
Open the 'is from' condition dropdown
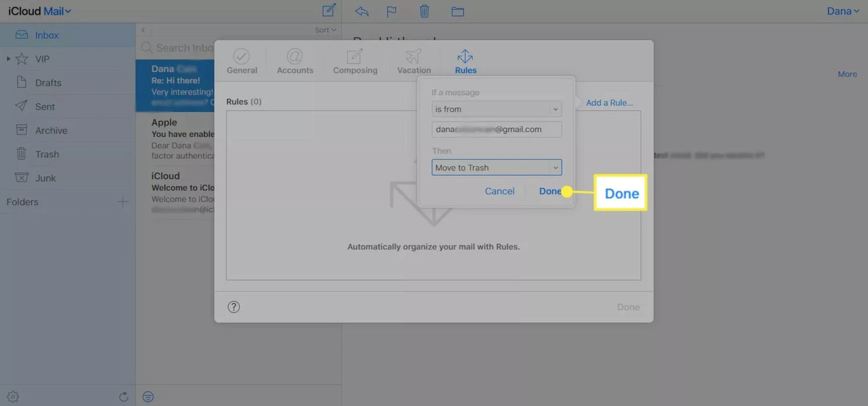pyautogui.click(x=496, y=109)
